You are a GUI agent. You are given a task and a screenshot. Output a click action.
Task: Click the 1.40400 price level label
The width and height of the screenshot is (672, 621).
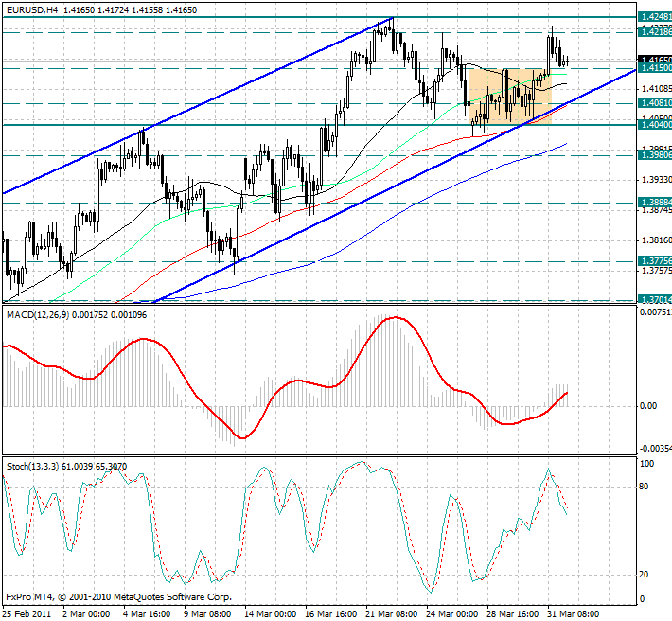coord(655,125)
